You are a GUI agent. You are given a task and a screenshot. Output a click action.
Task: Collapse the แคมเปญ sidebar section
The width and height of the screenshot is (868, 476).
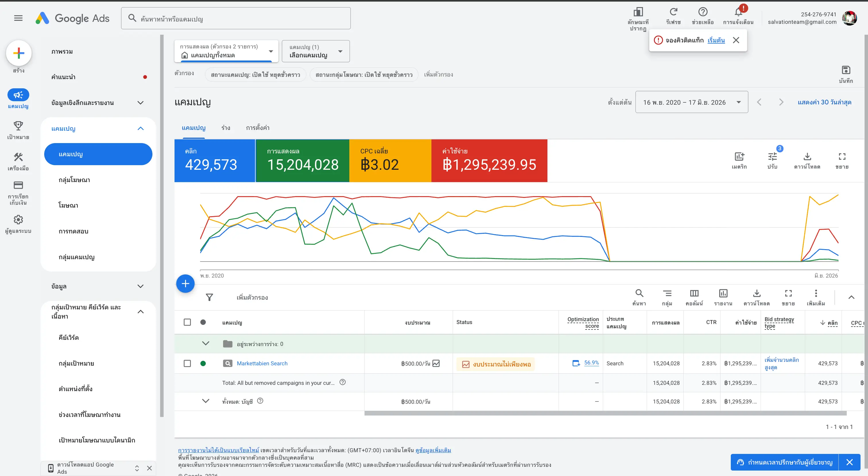[x=141, y=128]
